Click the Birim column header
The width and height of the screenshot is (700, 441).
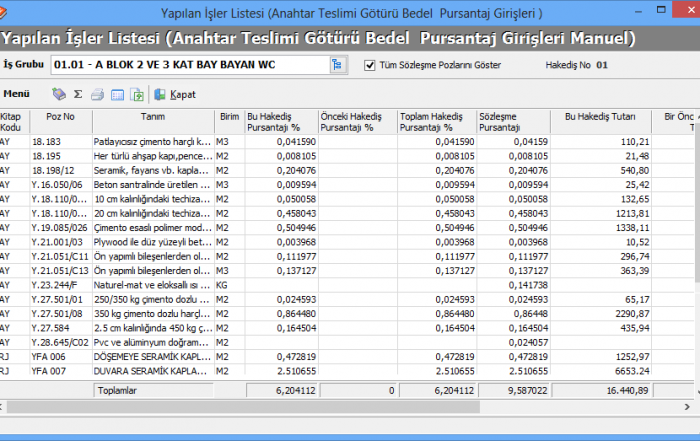229,122
